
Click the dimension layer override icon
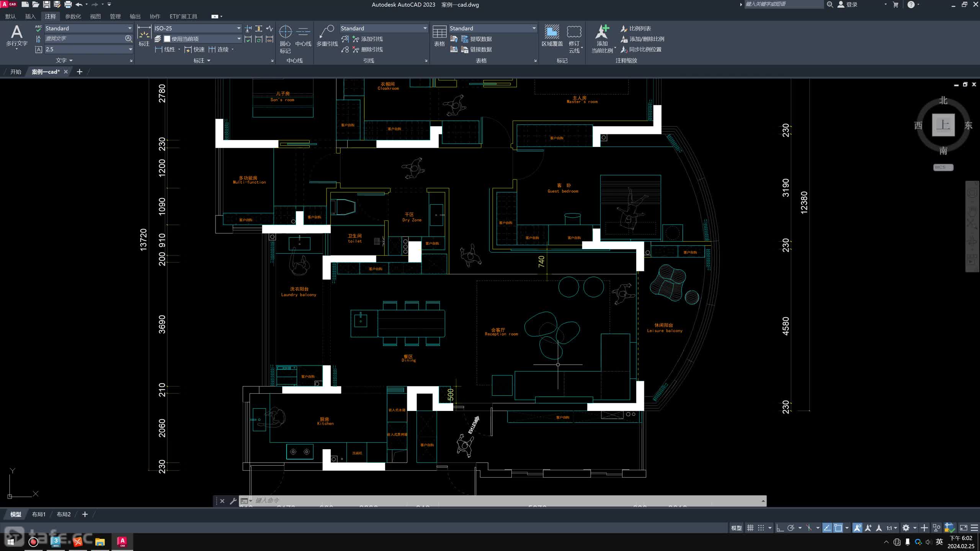tap(157, 39)
